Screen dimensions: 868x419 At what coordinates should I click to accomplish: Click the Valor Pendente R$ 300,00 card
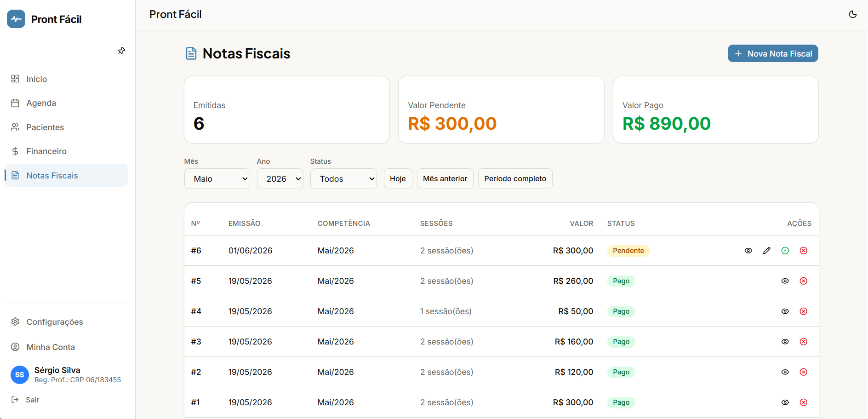(501, 110)
